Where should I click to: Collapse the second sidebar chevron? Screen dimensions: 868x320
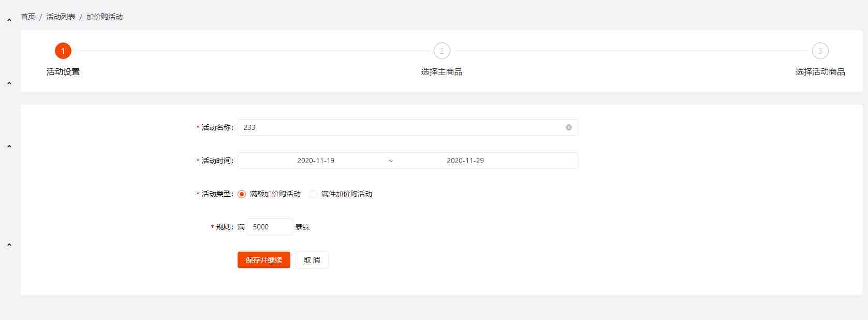(x=9, y=83)
